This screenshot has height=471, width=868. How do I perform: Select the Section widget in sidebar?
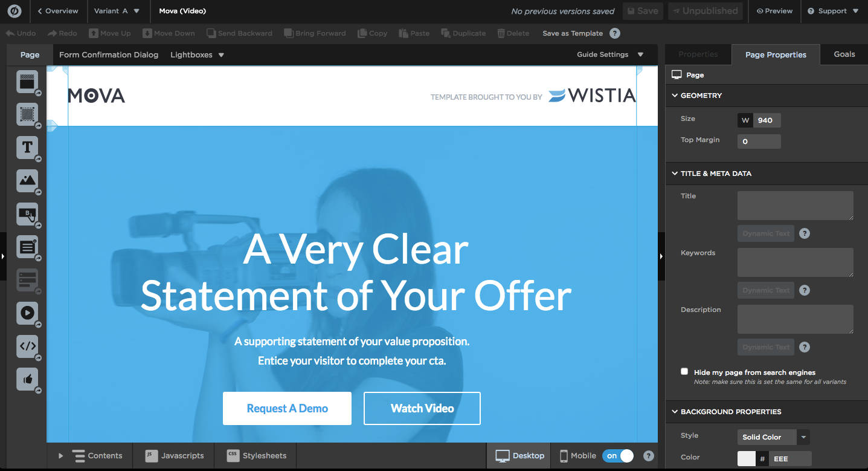tap(27, 82)
